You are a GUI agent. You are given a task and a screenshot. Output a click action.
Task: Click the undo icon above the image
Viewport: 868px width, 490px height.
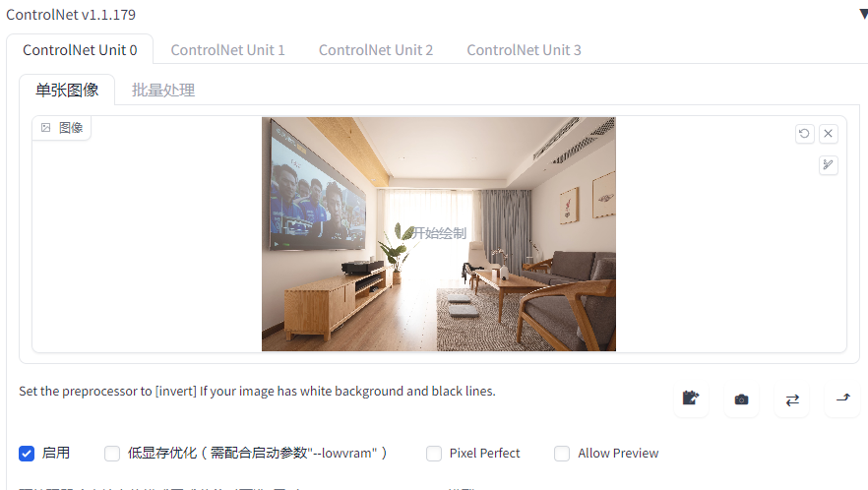click(804, 134)
